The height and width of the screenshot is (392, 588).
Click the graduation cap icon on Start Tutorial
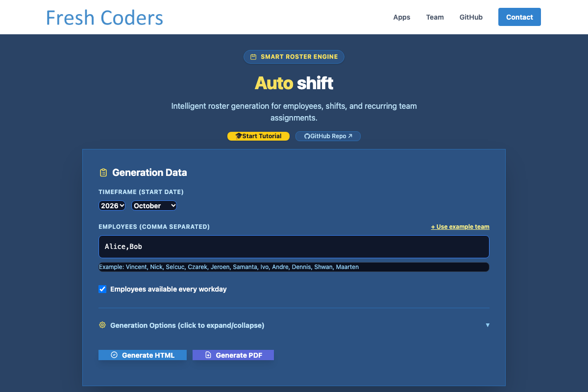click(x=239, y=136)
